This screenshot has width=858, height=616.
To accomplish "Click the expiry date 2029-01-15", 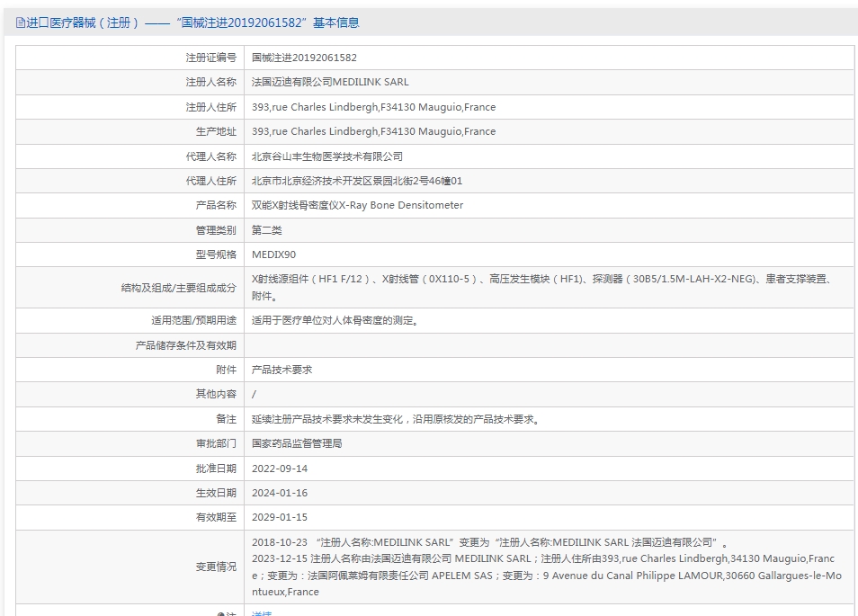I will 280,517.
